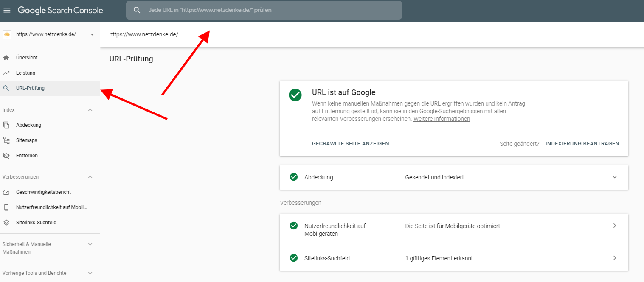Screen dimensions: 644x282
Task: Click GECRAWLTE SEITE ANZEIGEN
Action: click(x=350, y=144)
